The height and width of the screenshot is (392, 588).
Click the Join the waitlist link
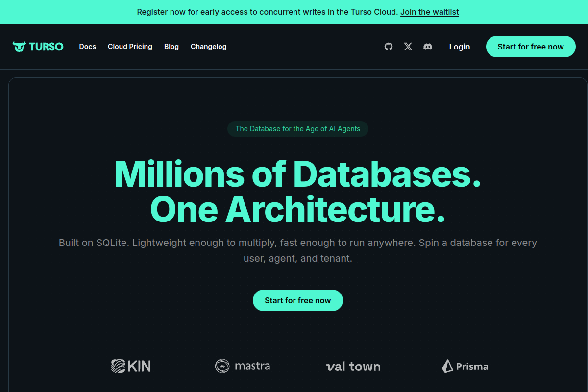tap(430, 12)
